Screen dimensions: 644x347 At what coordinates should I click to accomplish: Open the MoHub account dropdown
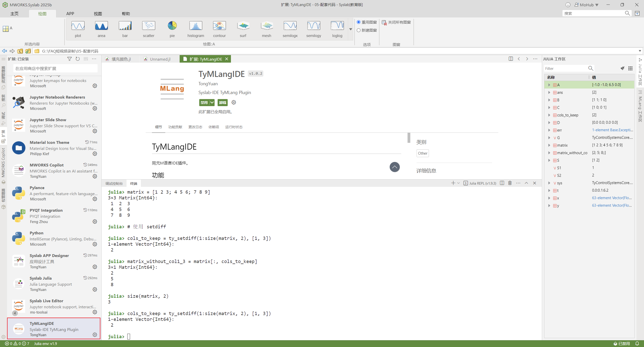587,5
